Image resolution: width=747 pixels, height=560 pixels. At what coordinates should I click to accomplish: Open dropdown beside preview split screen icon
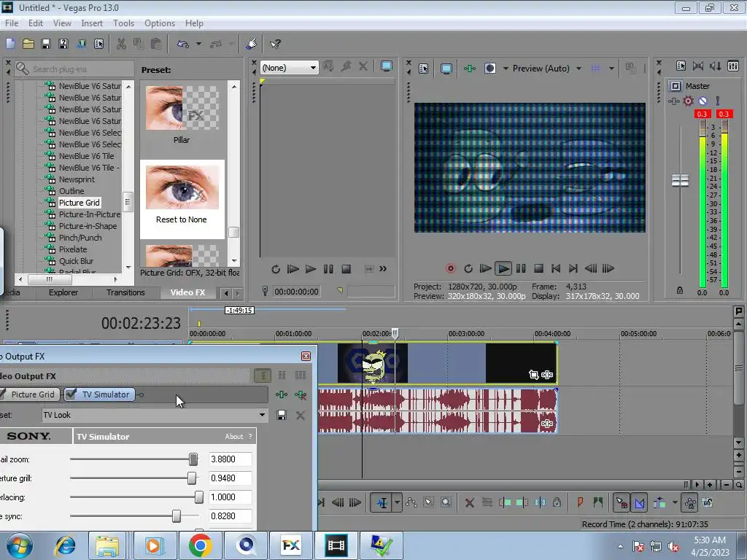point(506,69)
